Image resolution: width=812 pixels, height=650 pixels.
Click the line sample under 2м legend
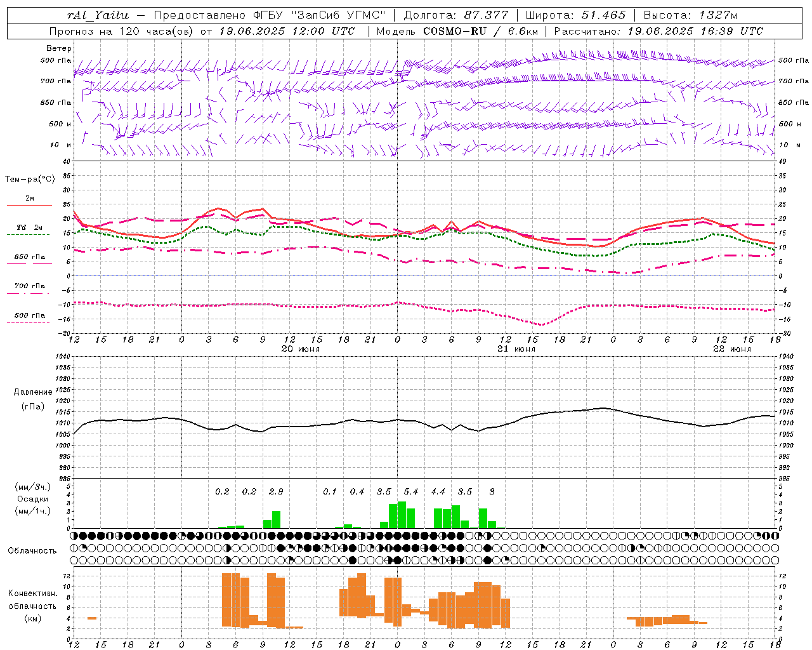pyautogui.click(x=29, y=206)
